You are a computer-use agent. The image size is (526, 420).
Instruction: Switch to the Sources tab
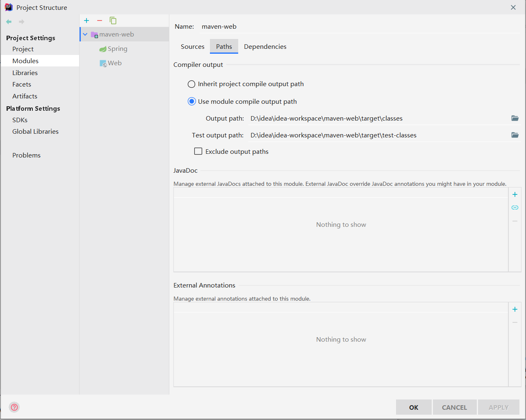[x=192, y=47]
